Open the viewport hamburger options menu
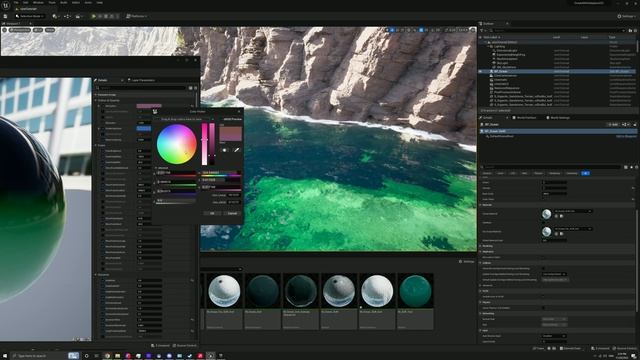The height and width of the screenshot is (360, 640). [4, 30]
